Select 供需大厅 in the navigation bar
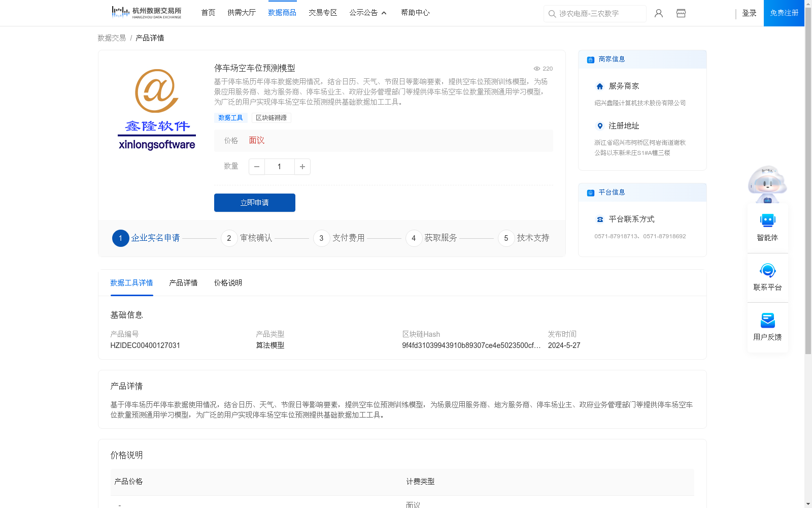The height and width of the screenshot is (508, 812). (x=242, y=12)
